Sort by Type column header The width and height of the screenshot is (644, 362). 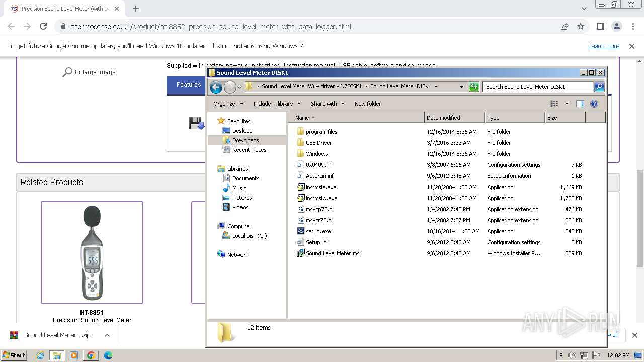click(515, 118)
